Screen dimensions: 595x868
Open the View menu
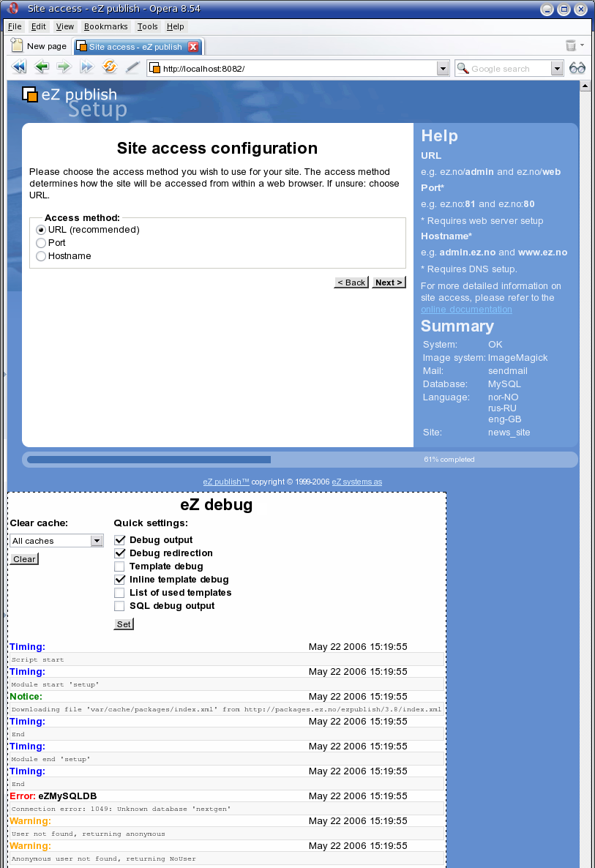tap(64, 26)
